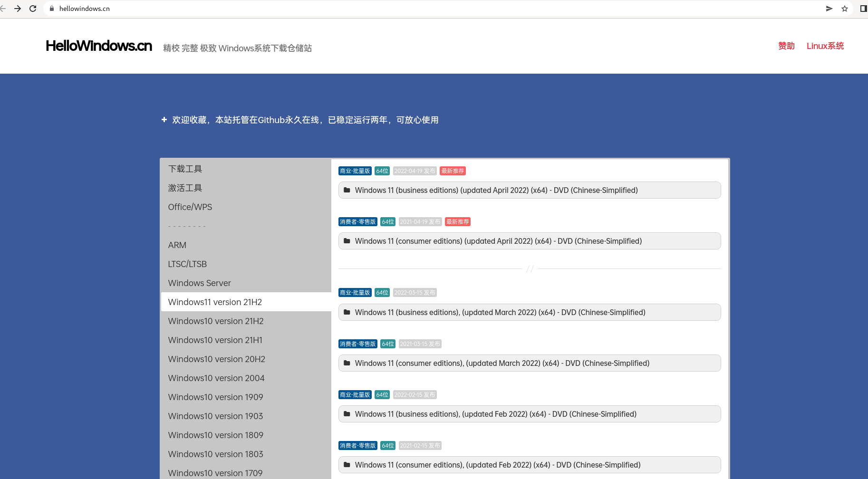The image size is (868, 479).
Task: Reload the page with refresh icon
Action: [x=33, y=9]
